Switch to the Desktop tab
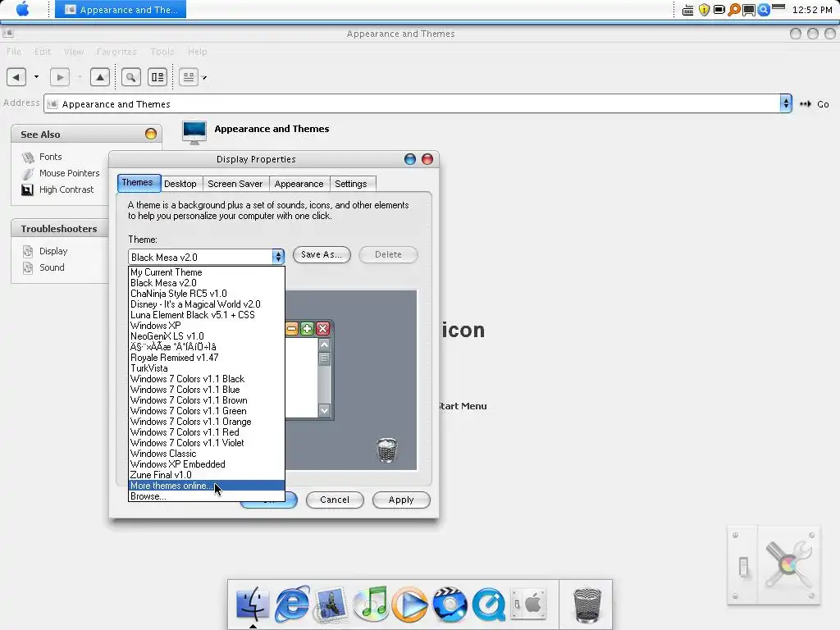This screenshot has width=840, height=630. pos(180,184)
